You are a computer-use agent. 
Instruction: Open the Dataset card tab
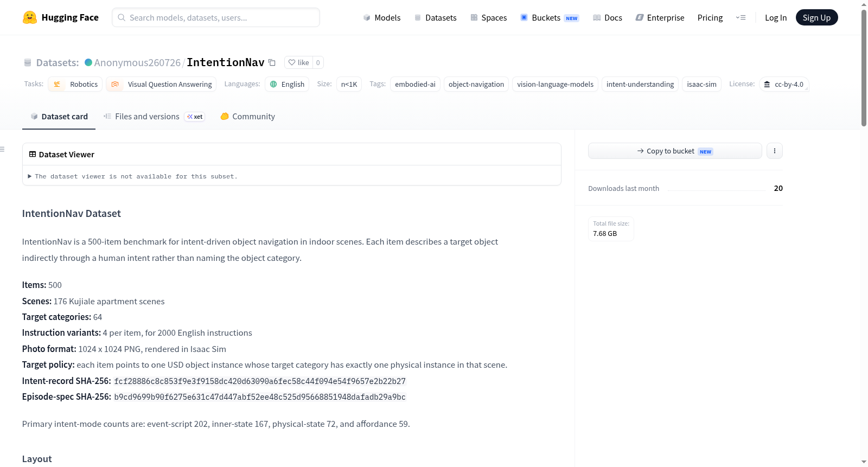(x=59, y=117)
